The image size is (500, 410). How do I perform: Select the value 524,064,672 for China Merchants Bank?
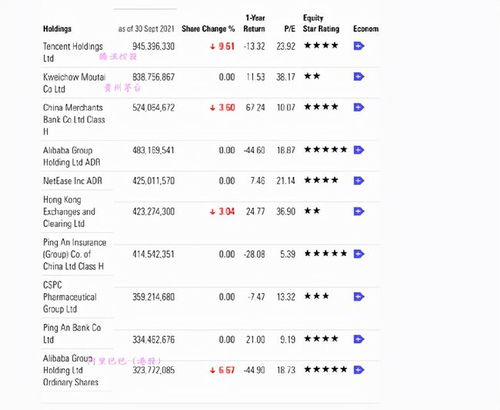153,107
